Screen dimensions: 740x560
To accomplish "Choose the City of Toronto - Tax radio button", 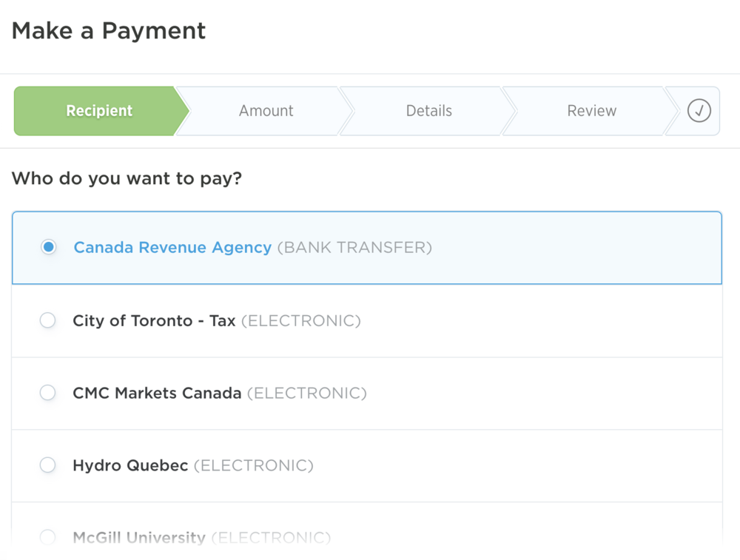I will (48, 320).
